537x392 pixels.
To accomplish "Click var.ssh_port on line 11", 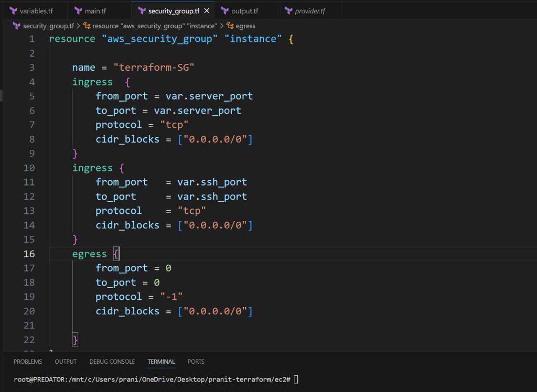I will pyautogui.click(x=212, y=182).
